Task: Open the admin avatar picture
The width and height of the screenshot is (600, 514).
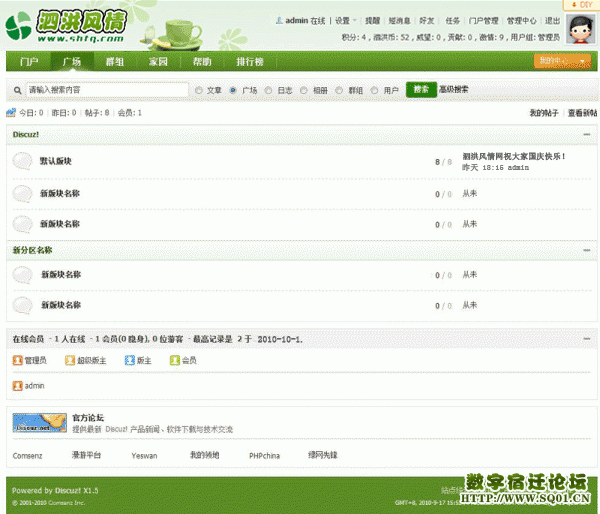Action: coord(581,29)
